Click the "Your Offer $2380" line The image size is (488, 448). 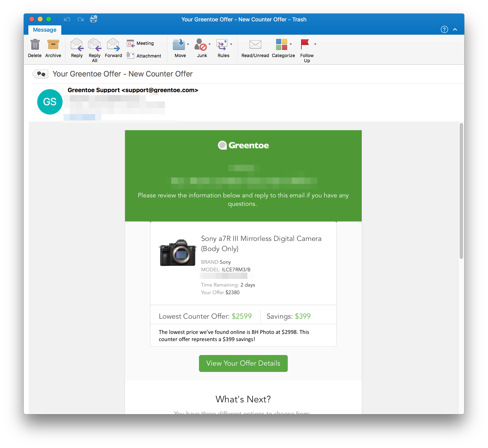[220, 292]
